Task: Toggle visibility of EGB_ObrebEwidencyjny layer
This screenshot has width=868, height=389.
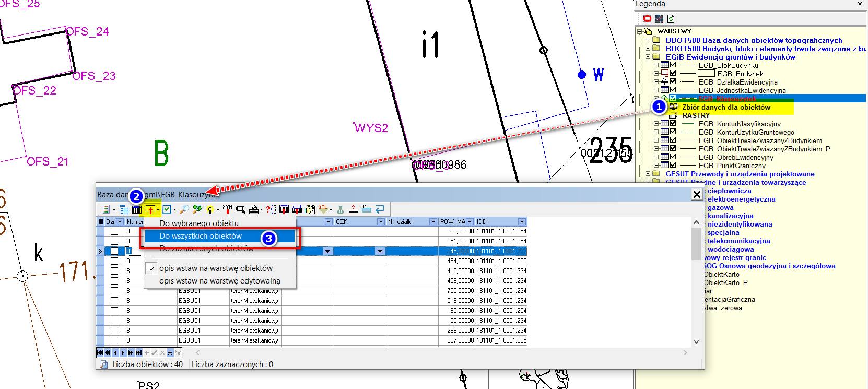Action: (x=673, y=157)
